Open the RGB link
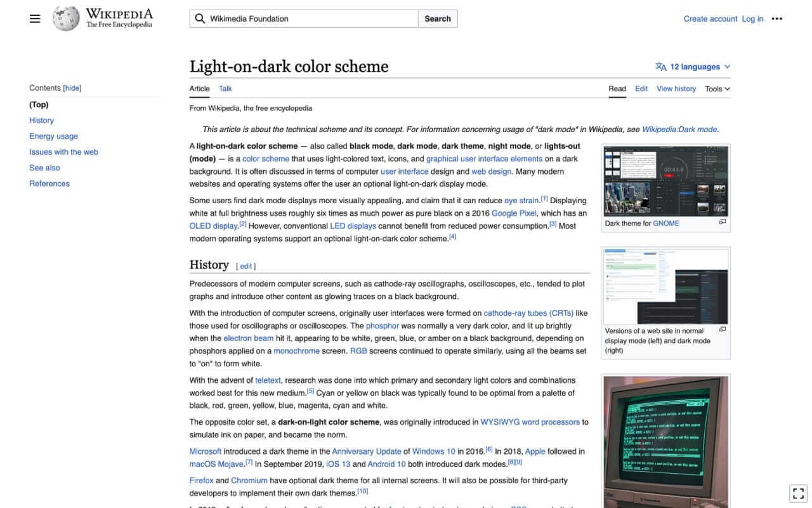The width and height of the screenshot is (812, 508). [x=358, y=351]
